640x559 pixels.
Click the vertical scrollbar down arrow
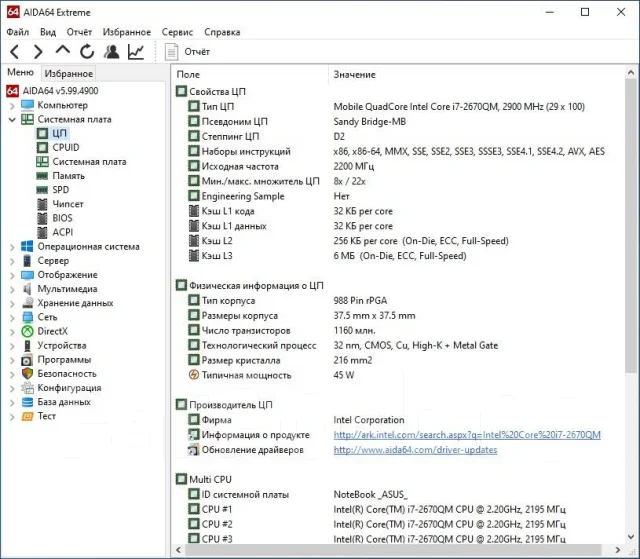pos(631,537)
